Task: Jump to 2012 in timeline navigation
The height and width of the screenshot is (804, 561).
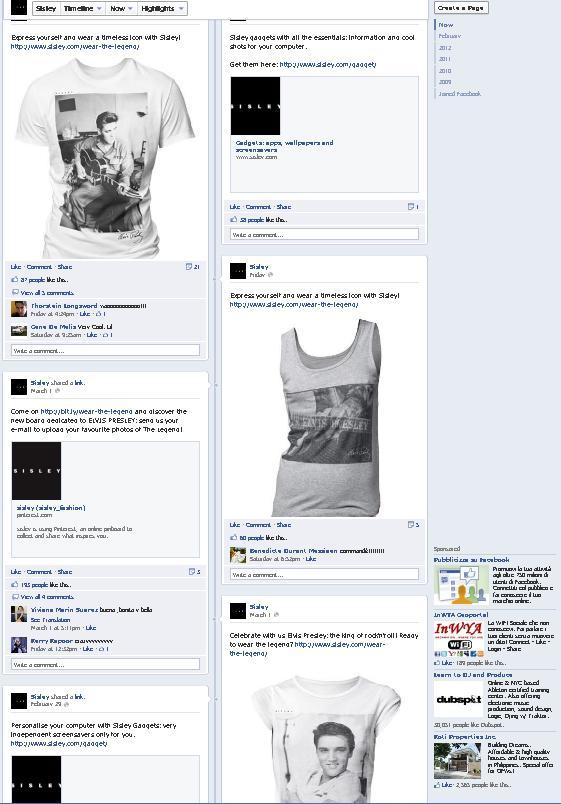Action: point(445,48)
